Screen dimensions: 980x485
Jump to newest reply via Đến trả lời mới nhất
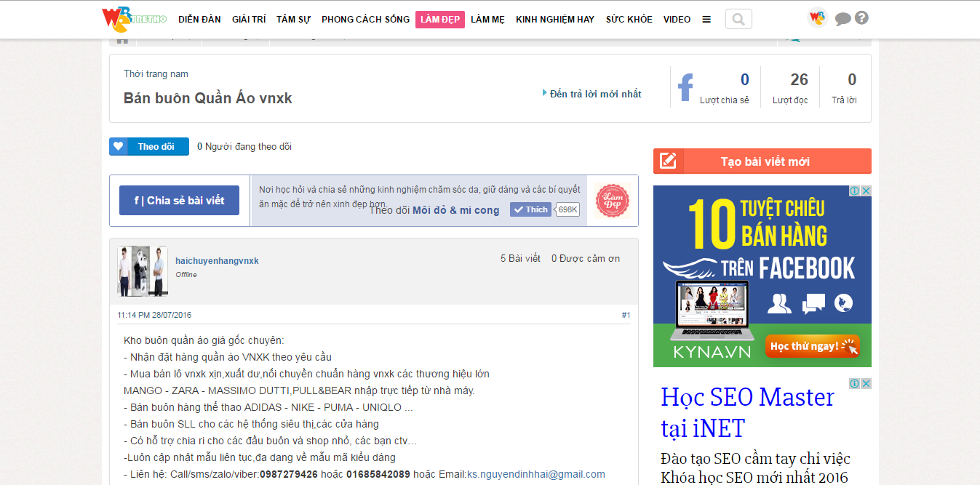[593, 94]
